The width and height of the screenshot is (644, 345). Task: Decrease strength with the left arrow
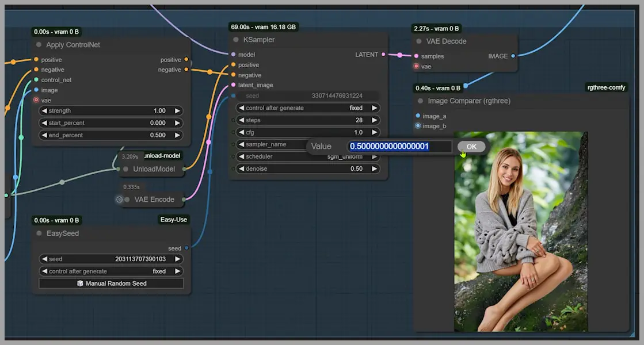tap(44, 111)
